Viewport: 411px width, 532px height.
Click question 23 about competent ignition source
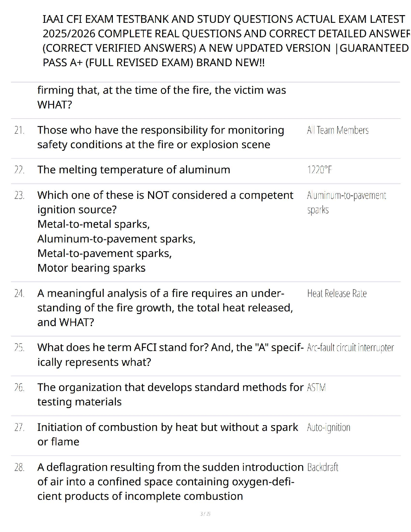[165, 202]
